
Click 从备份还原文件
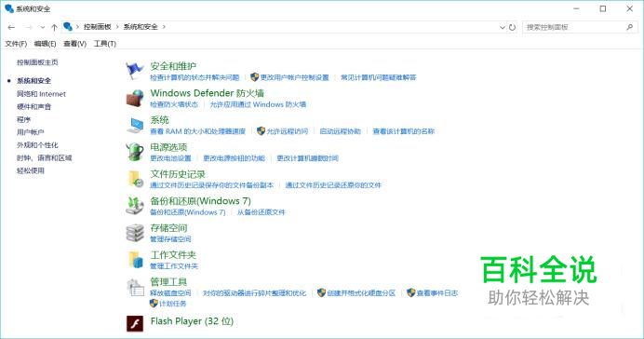[262, 212]
